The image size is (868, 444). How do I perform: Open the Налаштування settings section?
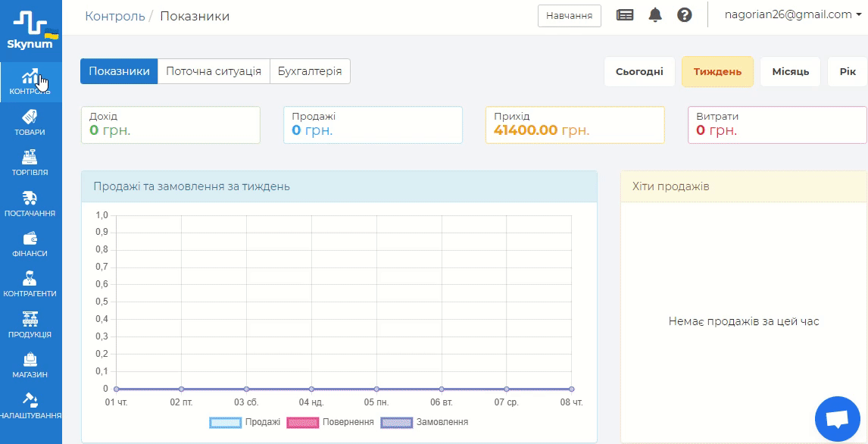click(x=31, y=406)
